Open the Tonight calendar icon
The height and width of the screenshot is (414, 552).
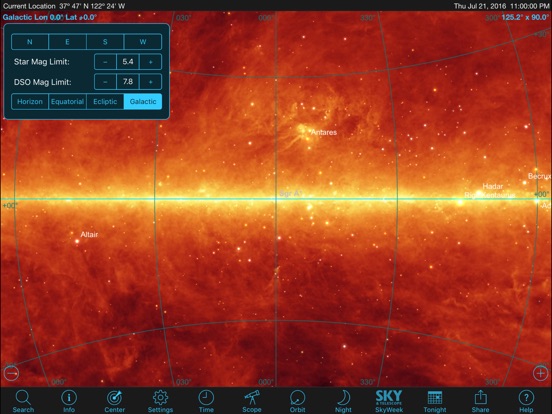(435, 398)
